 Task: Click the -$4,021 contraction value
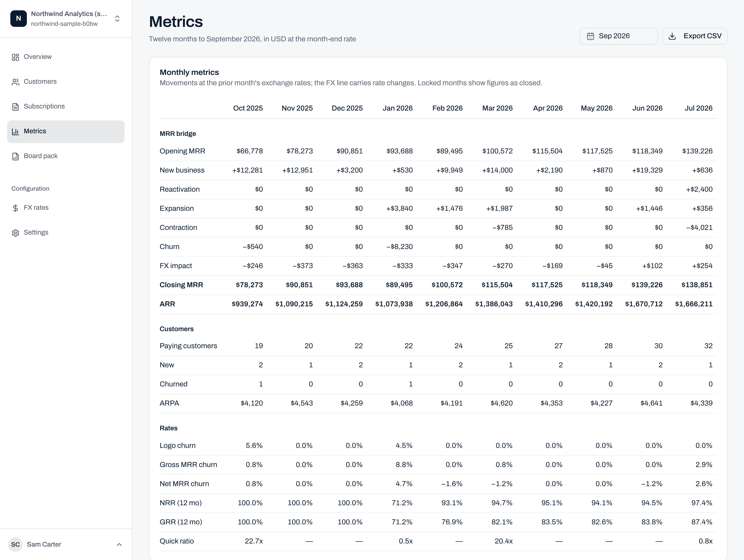[699, 228]
